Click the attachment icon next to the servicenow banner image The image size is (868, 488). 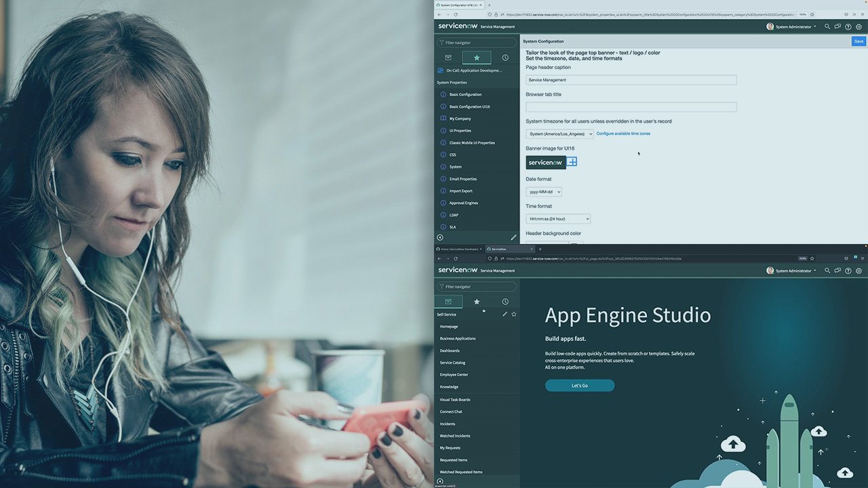tap(571, 161)
